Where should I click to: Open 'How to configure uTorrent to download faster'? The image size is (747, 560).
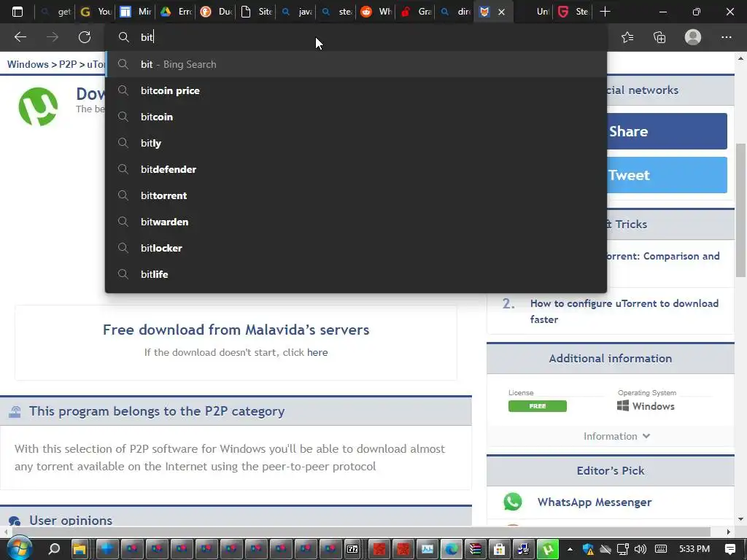point(624,311)
